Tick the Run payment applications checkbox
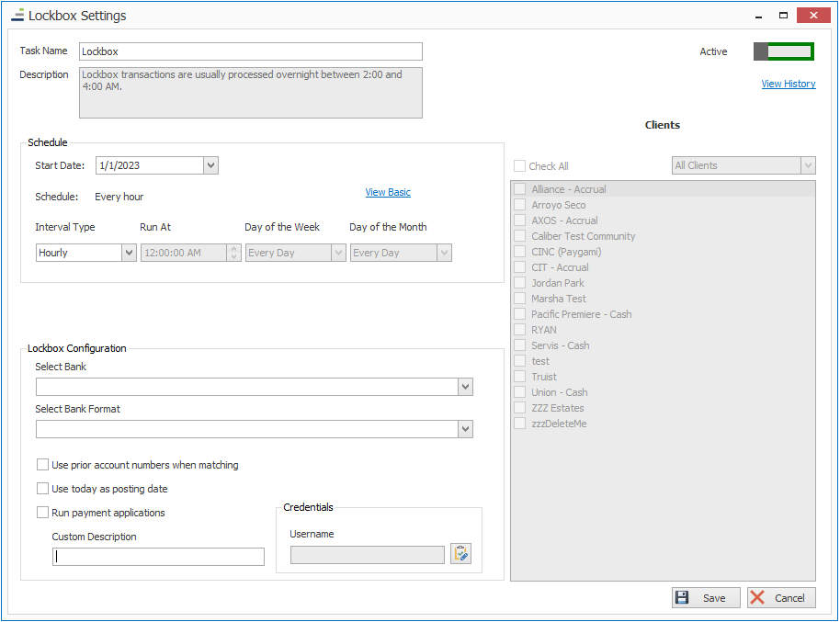The height and width of the screenshot is (622, 840). (x=43, y=513)
